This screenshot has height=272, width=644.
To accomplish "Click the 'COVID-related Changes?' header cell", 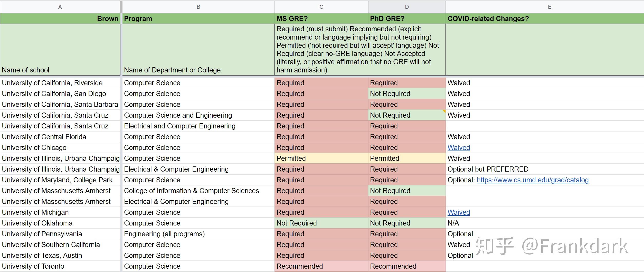I will [545, 18].
